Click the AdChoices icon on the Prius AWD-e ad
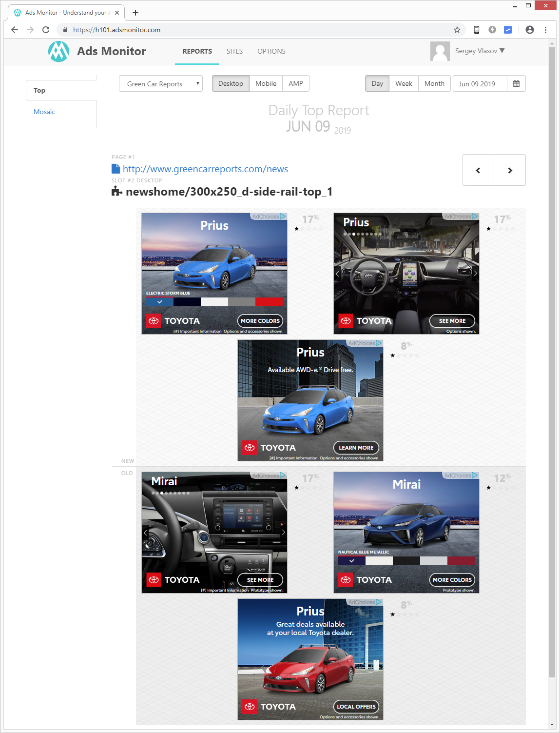Screen dimensions: 560x733 pos(379,343)
